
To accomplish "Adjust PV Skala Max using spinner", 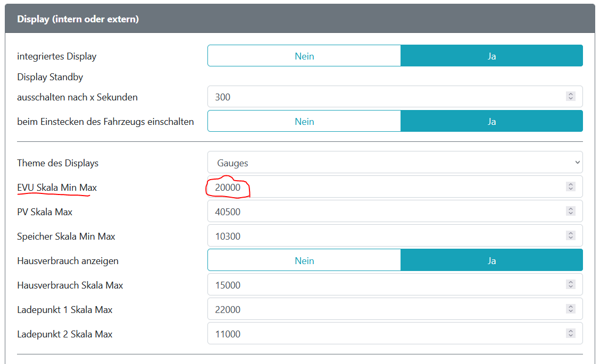I will (571, 211).
